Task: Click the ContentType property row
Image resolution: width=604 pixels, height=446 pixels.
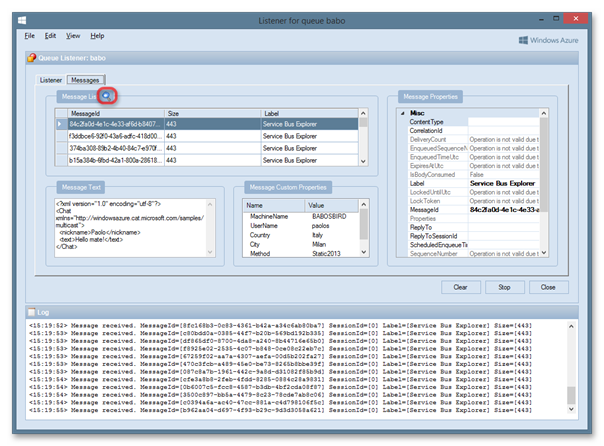Action: pos(473,122)
